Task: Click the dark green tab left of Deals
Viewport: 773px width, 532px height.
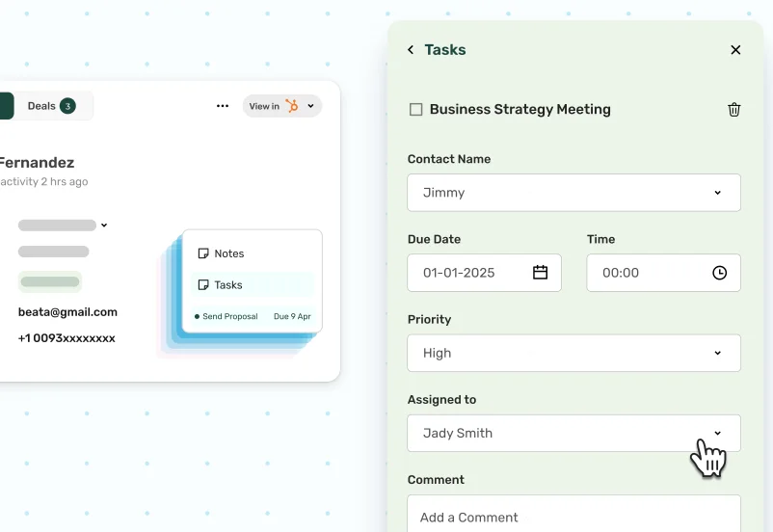Action: (7, 106)
